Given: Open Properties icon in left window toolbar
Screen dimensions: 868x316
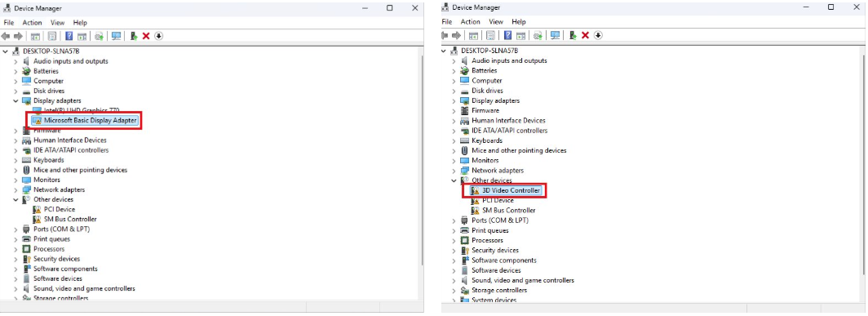Looking at the screenshot, I should pyautogui.click(x=52, y=36).
